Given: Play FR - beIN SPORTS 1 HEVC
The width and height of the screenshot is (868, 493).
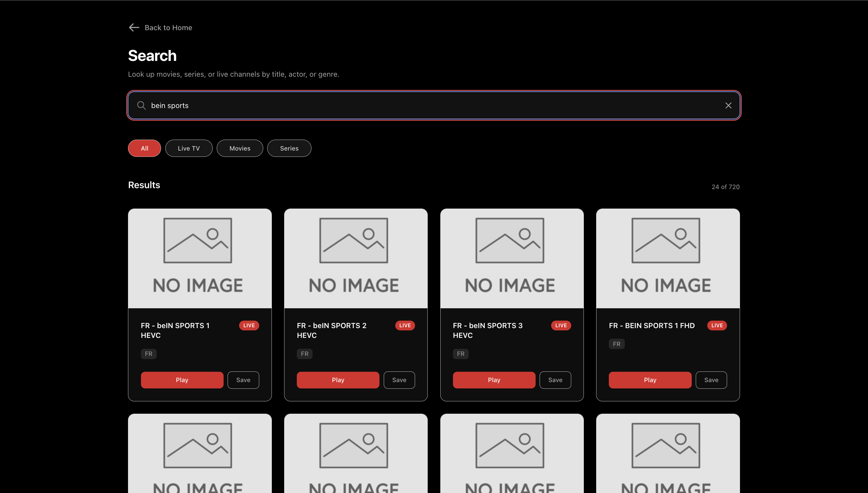Looking at the screenshot, I should pyautogui.click(x=182, y=380).
